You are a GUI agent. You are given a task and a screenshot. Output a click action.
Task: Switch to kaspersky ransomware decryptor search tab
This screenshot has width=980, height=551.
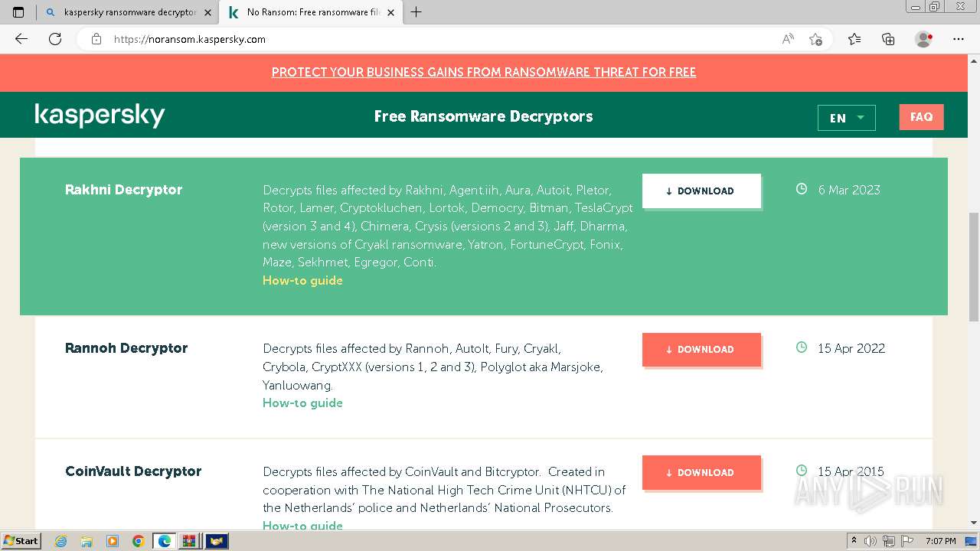click(x=127, y=12)
